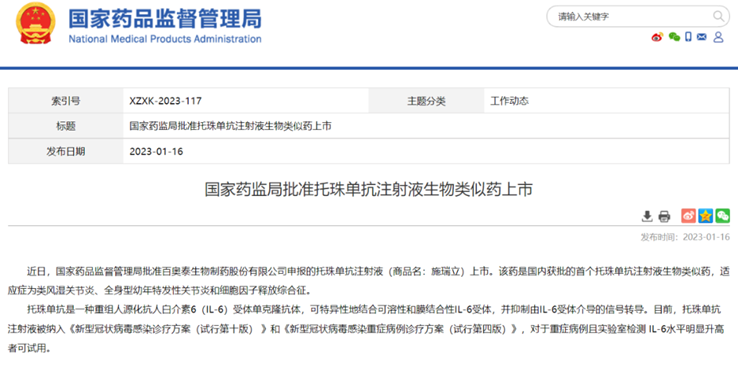Image resolution: width=738 pixels, height=366 pixels.
Task: Click the 国家药品监督管理局 site title
Action: pos(165,18)
